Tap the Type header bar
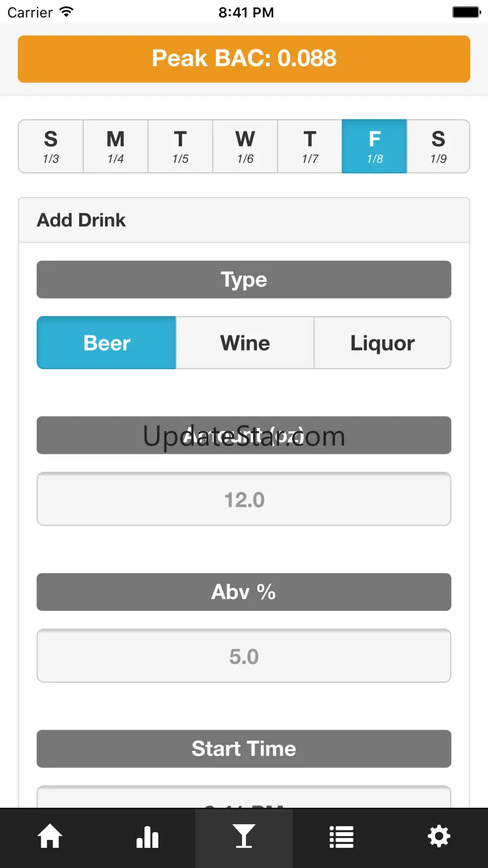The height and width of the screenshot is (868, 488). (244, 280)
